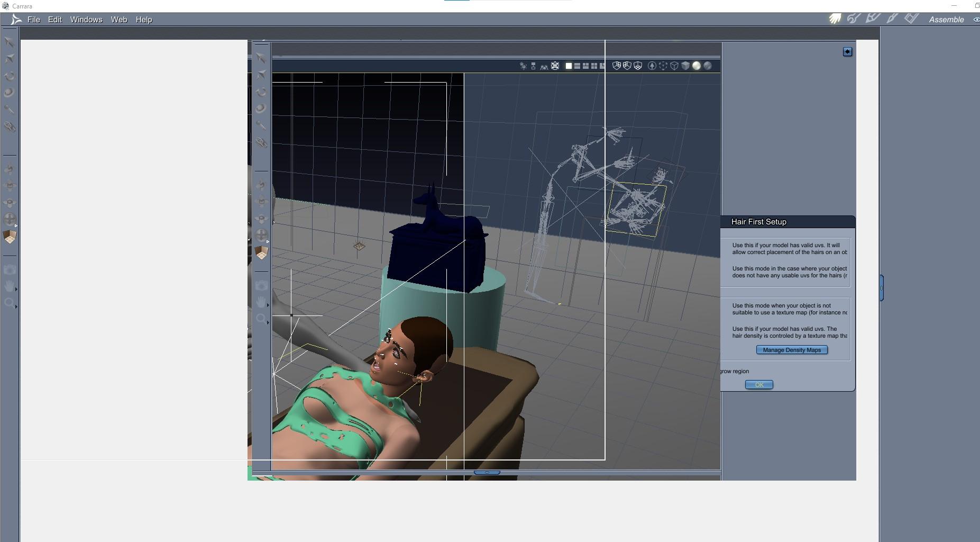Click the Hair First Setup title

pyautogui.click(x=758, y=222)
